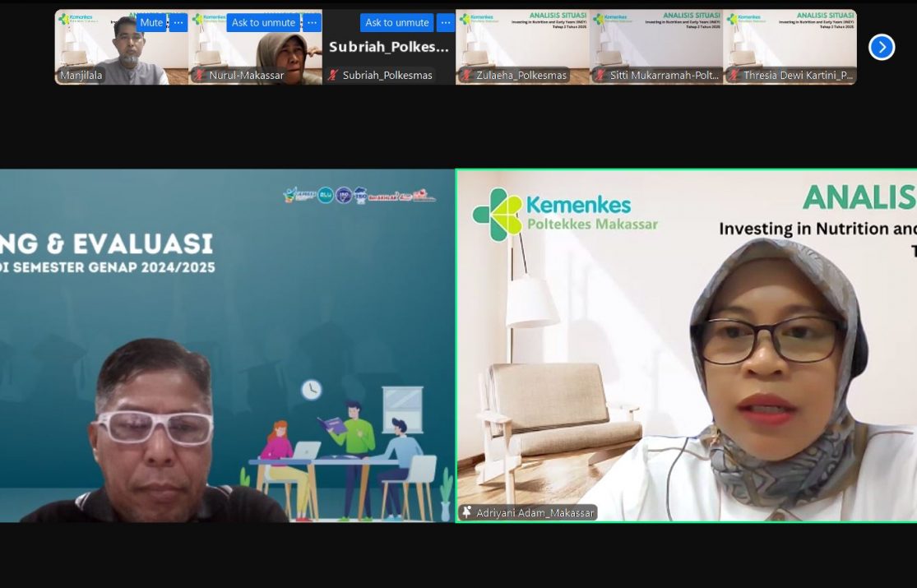Ask Nurul-Makassar to unmute
The image size is (917, 588).
(263, 23)
